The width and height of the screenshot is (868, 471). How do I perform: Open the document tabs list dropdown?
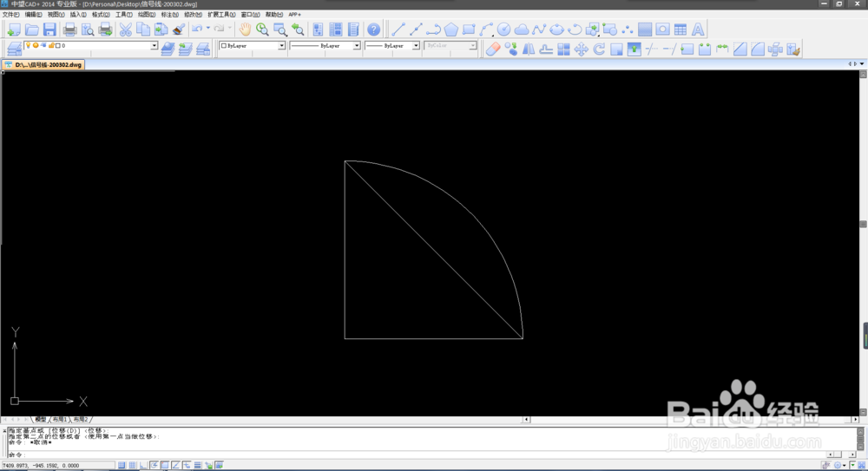click(x=862, y=64)
